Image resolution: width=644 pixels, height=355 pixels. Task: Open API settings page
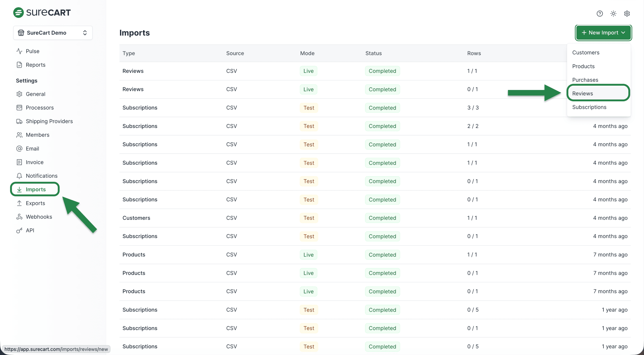(30, 230)
